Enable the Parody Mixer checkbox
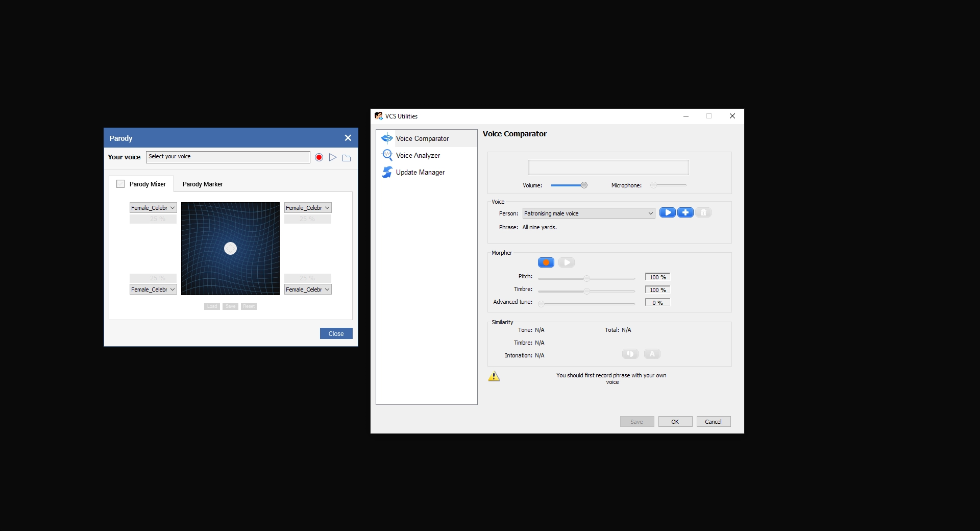The height and width of the screenshot is (531, 980). pos(120,184)
